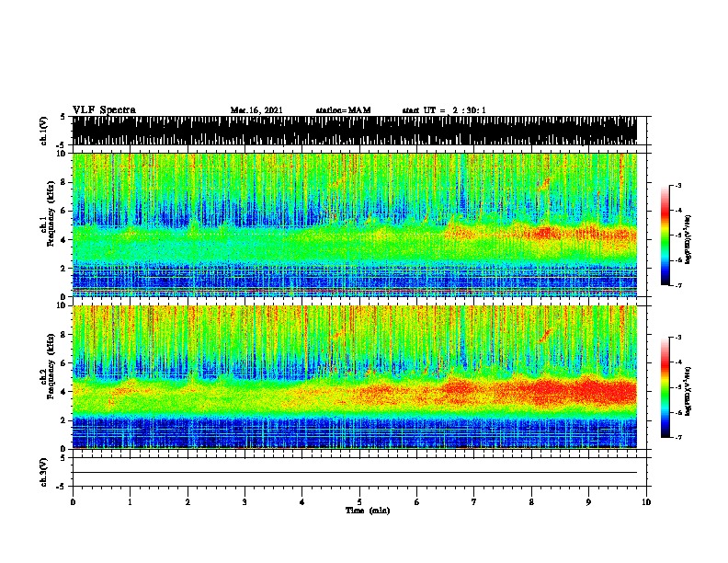
Task: Click time axis tick label "4"
Action: point(301,501)
